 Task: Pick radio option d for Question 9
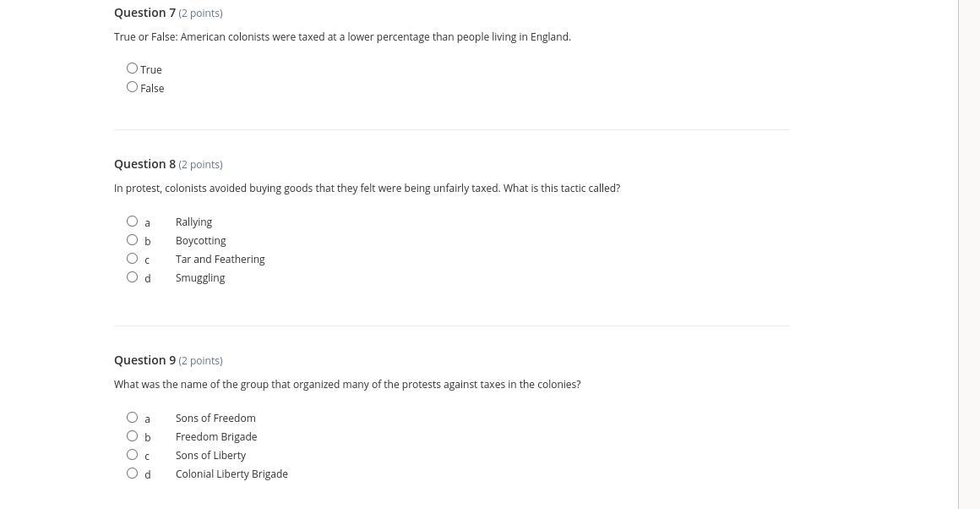click(132, 473)
